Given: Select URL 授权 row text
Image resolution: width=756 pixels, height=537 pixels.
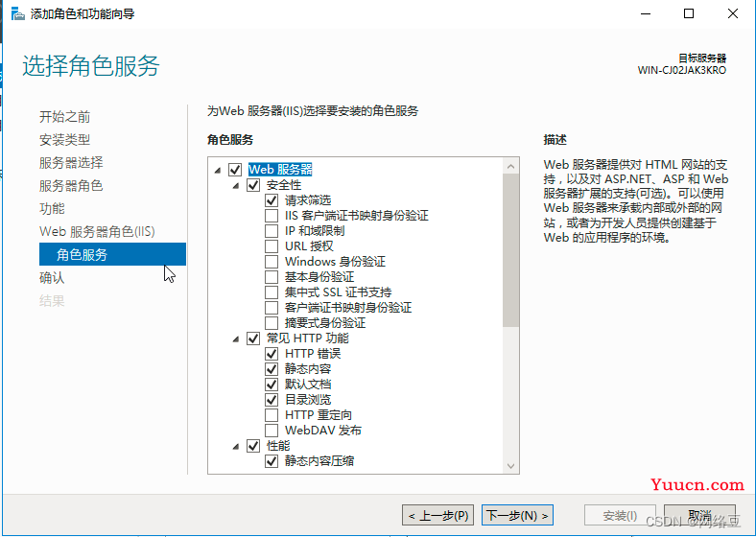Looking at the screenshot, I should [309, 246].
